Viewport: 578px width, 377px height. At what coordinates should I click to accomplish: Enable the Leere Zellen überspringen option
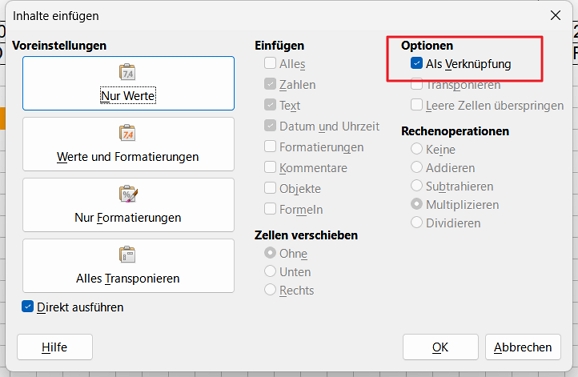click(x=417, y=105)
